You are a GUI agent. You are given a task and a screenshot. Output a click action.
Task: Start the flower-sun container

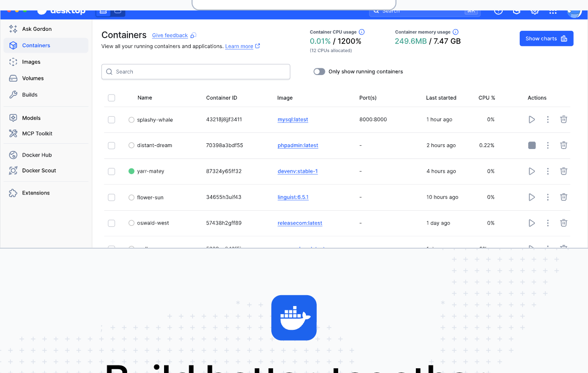tap(532, 197)
